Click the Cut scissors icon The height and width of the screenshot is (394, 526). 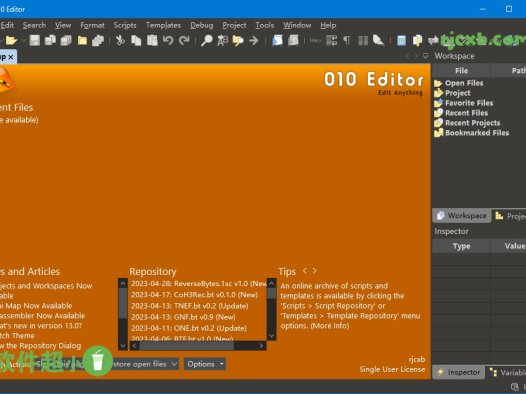click(120, 40)
